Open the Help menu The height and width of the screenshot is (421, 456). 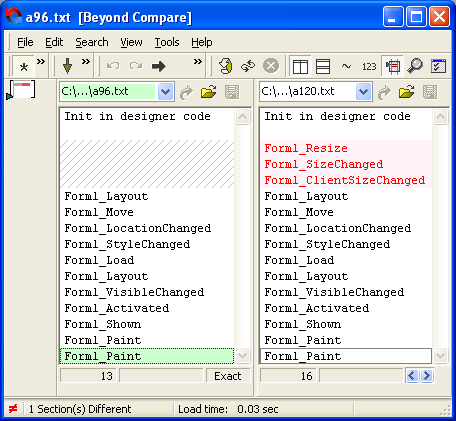tap(202, 42)
